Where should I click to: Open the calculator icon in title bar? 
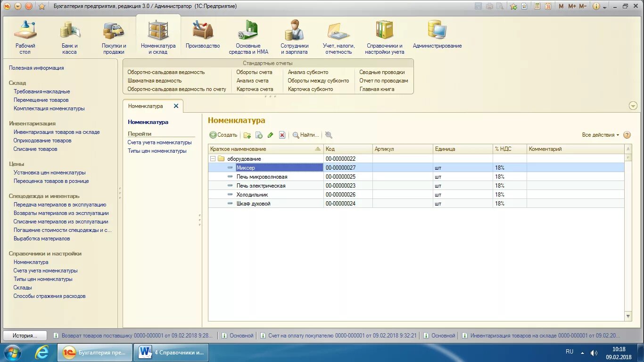[x=537, y=6]
